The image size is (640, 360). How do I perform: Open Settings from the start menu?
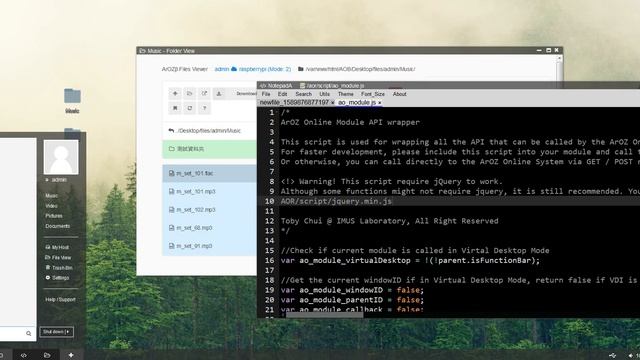(x=57, y=278)
